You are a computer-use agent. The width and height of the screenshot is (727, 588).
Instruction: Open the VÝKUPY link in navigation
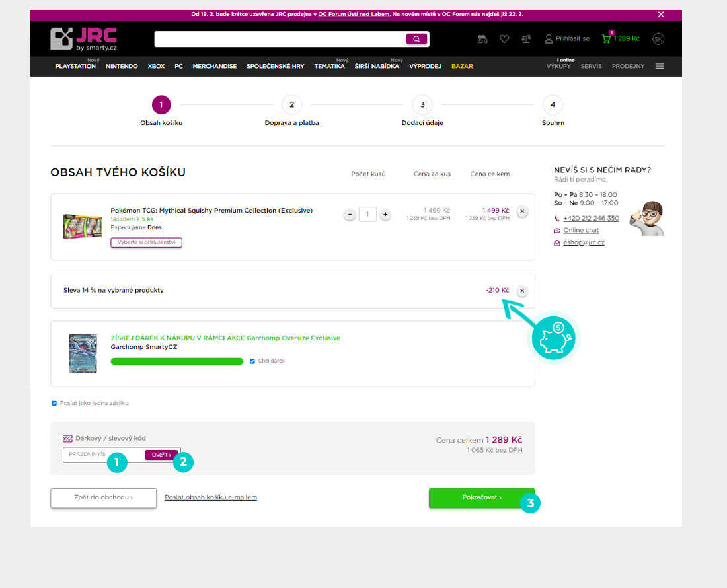[x=558, y=66]
